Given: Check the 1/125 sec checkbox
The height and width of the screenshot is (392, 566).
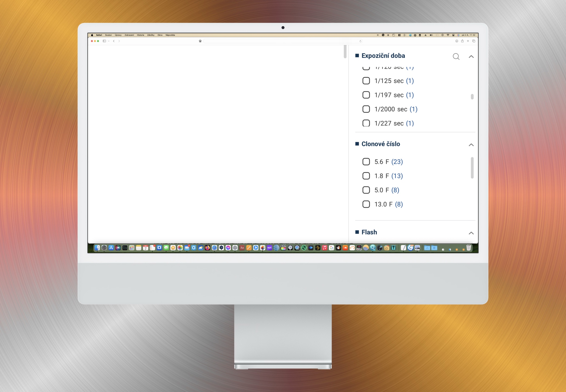Looking at the screenshot, I should click(366, 81).
